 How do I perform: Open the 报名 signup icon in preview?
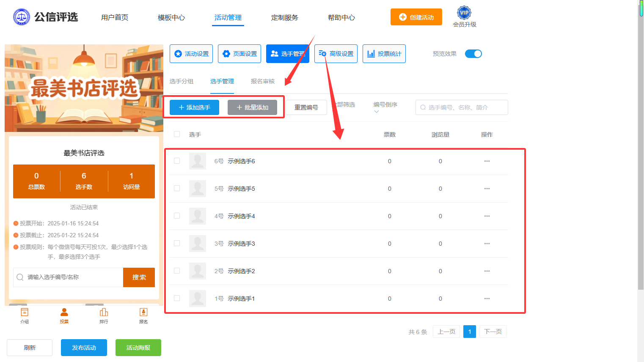click(x=143, y=312)
